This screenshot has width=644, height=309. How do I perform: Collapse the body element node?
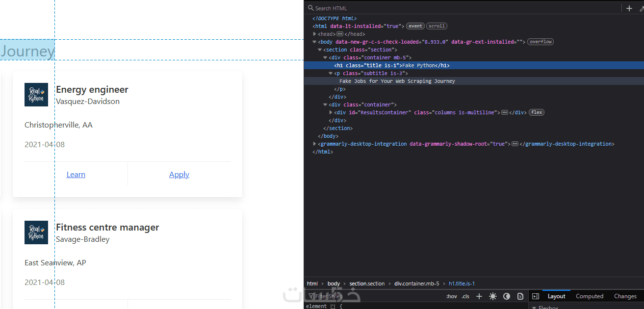(x=315, y=42)
